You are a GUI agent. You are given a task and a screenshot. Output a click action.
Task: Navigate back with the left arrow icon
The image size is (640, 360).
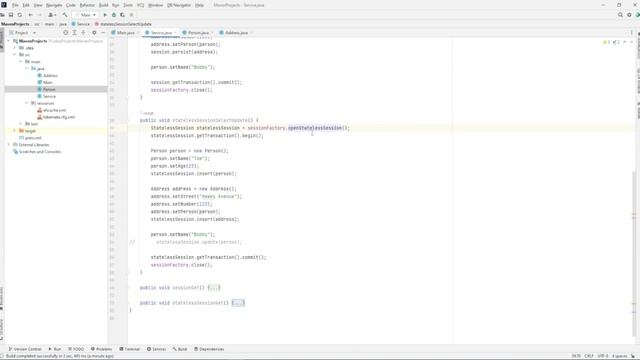point(31,15)
